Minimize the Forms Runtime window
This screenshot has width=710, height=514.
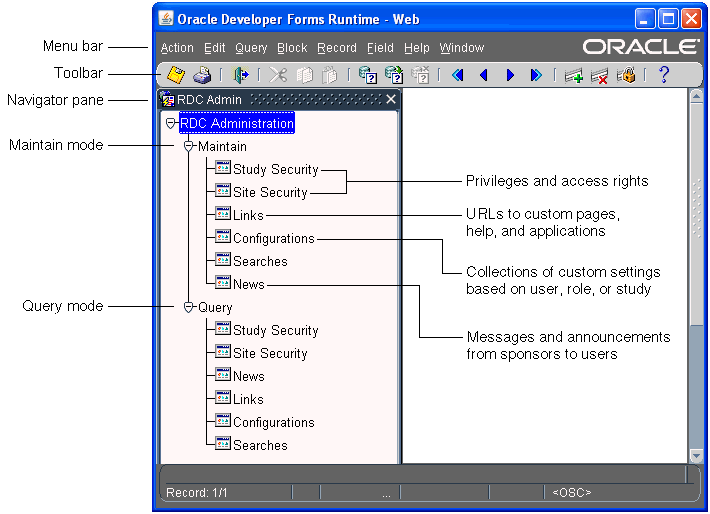(644, 19)
